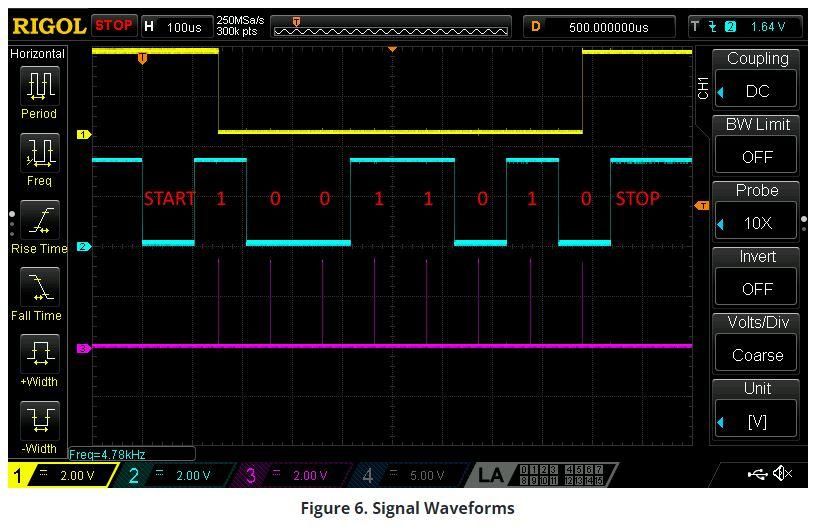Click the orange trigger position marker on waveform

(142, 58)
